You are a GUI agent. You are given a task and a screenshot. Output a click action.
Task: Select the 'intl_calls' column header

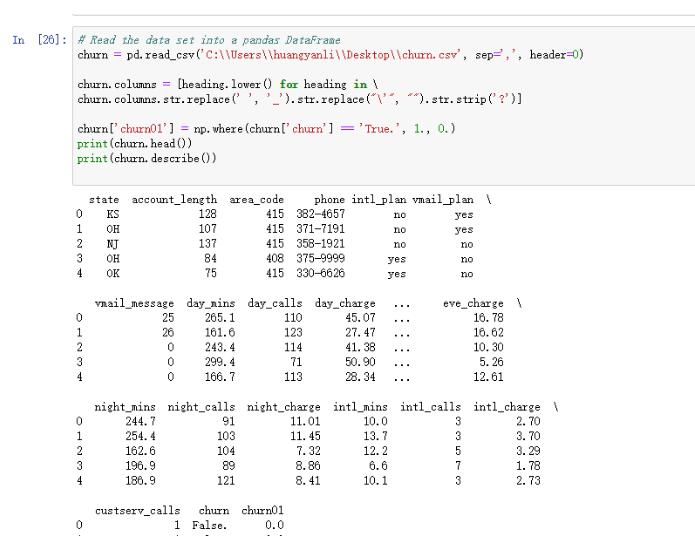click(431, 407)
